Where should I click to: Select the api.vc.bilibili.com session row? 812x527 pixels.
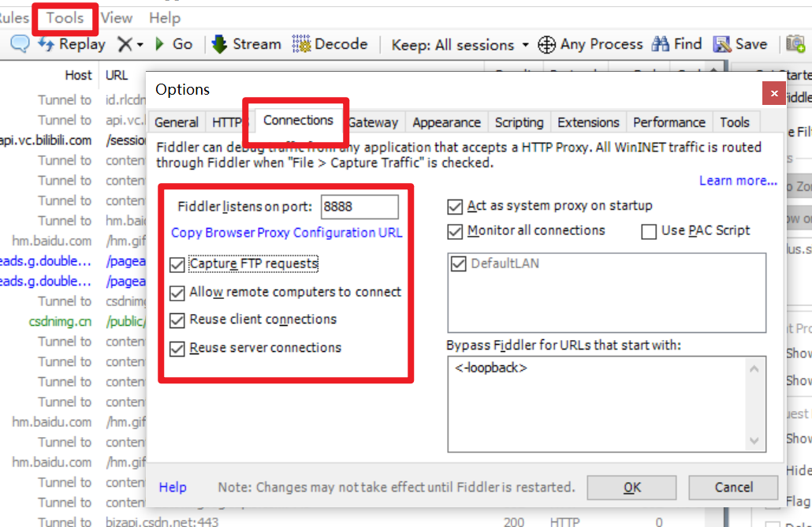pos(73,140)
